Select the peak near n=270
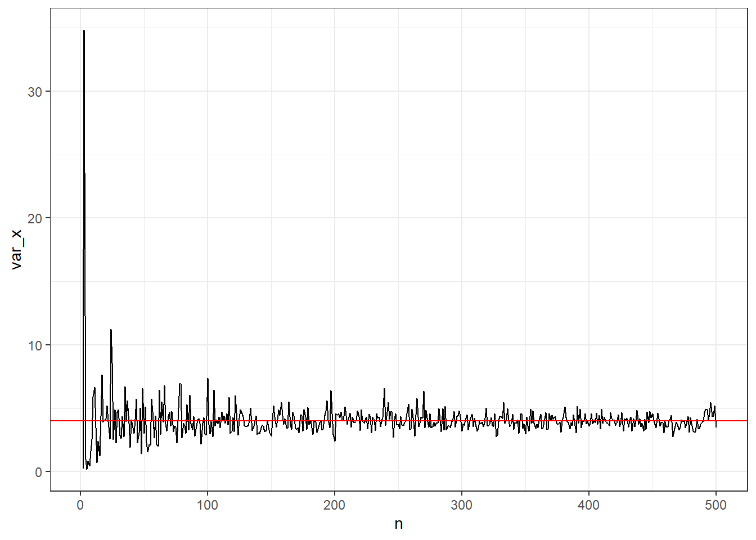 tap(424, 391)
